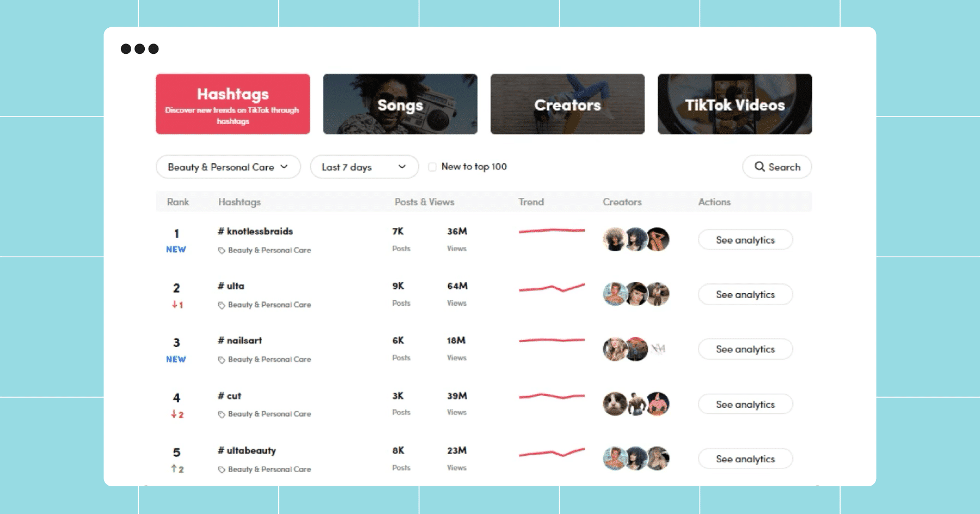980x514 pixels.
Task: See analytics for #ultabeauty
Action: point(745,459)
